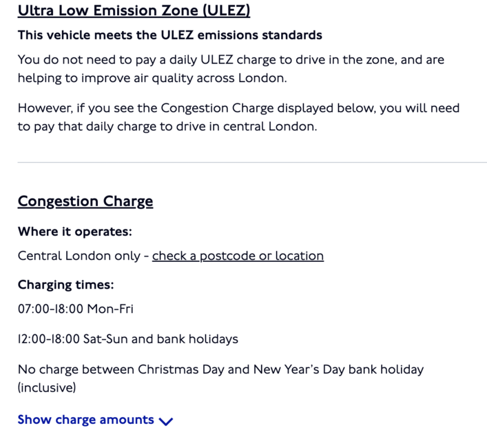
Task: Open the Congestion Charge heading link
Action: (x=85, y=201)
